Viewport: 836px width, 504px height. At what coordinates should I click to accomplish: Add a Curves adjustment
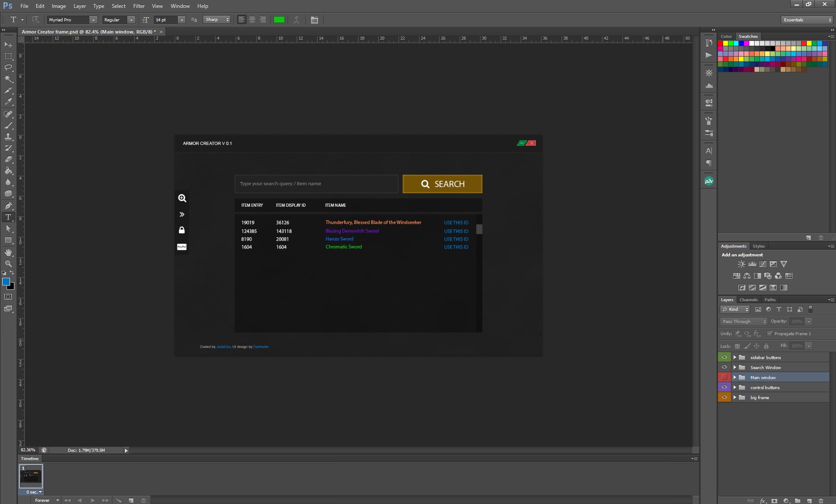[x=763, y=264]
